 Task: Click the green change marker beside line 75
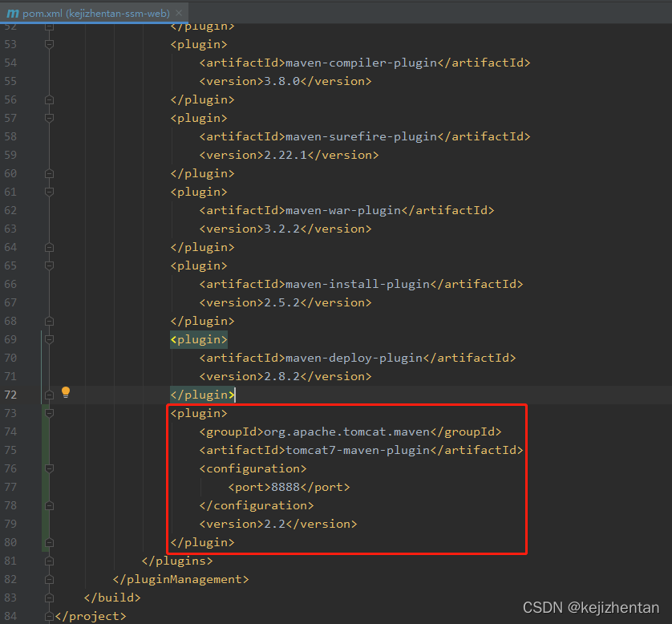pyautogui.click(x=45, y=450)
